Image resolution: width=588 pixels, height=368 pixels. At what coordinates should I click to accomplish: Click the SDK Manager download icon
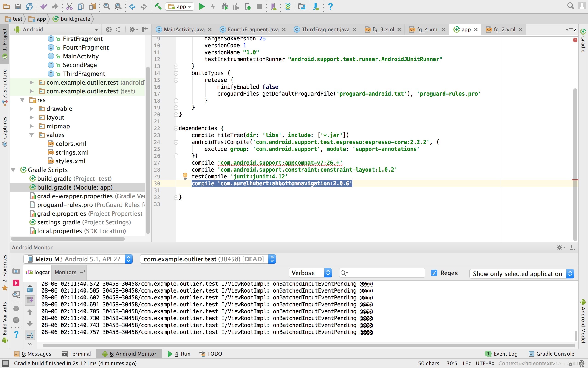click(316, 6)
